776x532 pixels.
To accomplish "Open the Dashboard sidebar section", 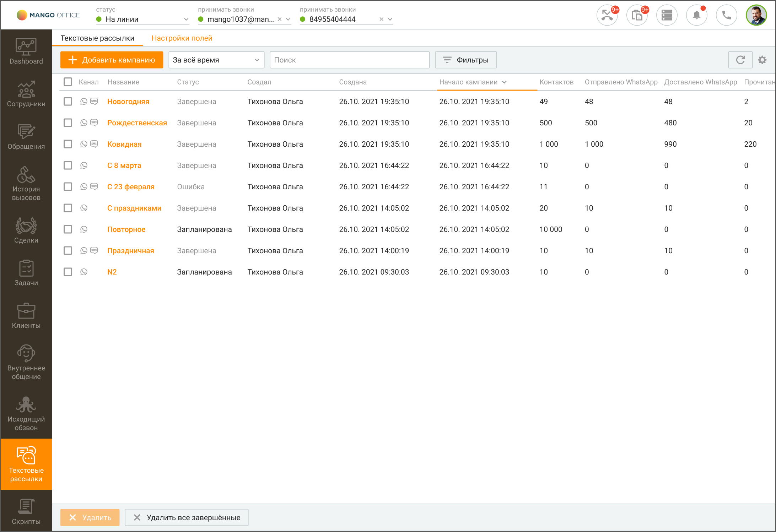I will [26, 51].
